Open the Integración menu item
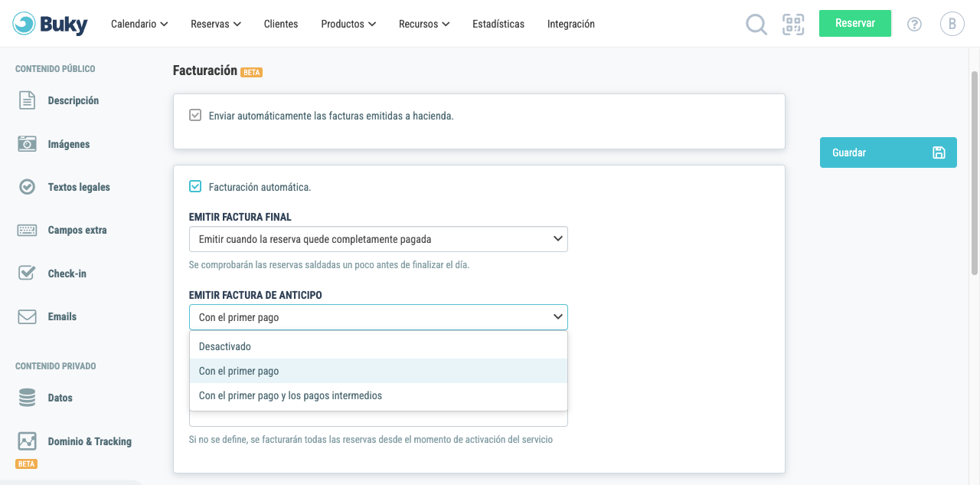The width and height of the screenshot is (980, 485). point(571,24)
